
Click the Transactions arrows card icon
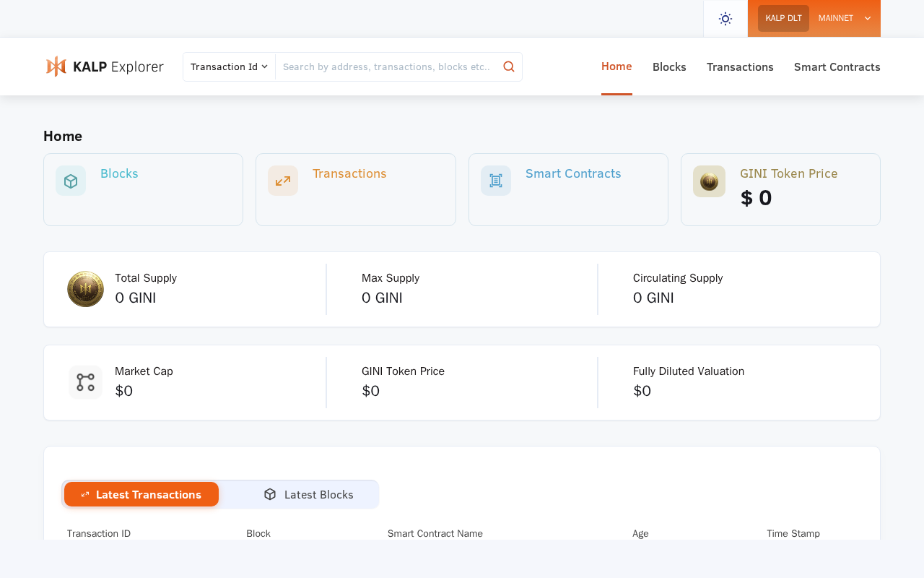(283, 181)
